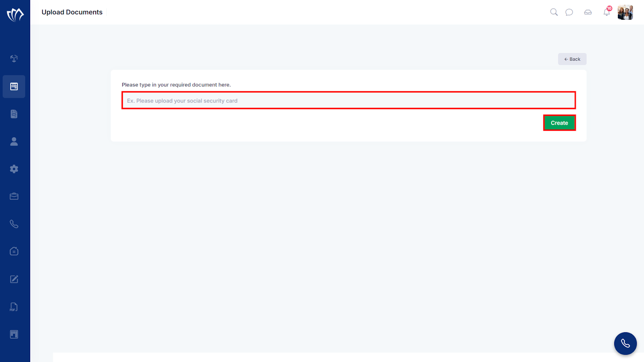The height and width of the screenshot is (362, 644).
Task: Focus the required document text field
Action: coord(349,101)
